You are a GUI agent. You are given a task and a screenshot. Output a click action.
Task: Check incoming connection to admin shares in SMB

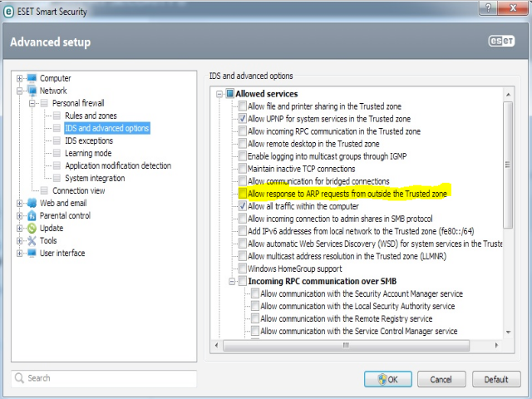coord(242,219)
